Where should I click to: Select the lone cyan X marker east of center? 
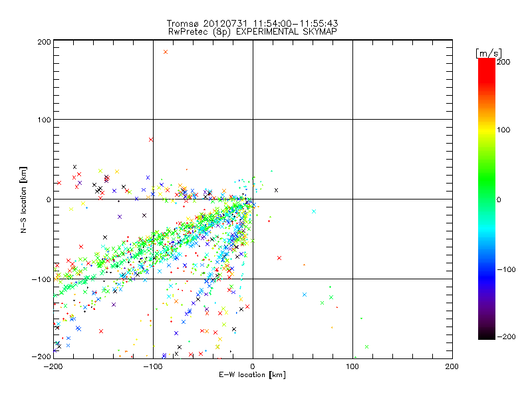(314, 211)
